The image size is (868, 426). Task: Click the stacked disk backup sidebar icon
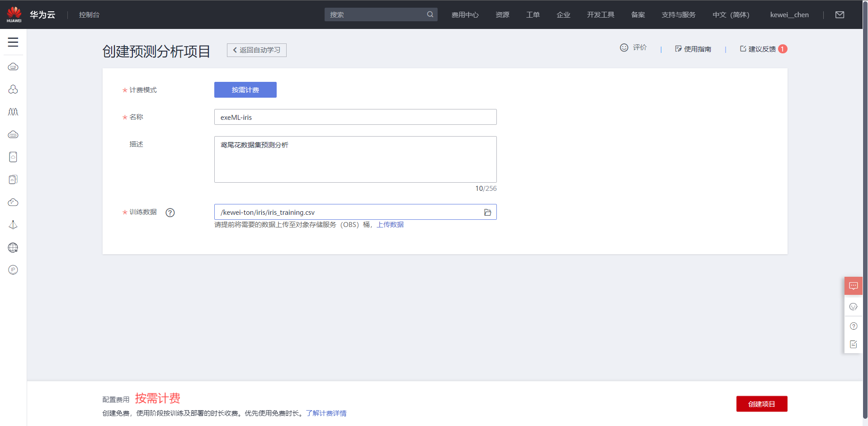(13, 180)
